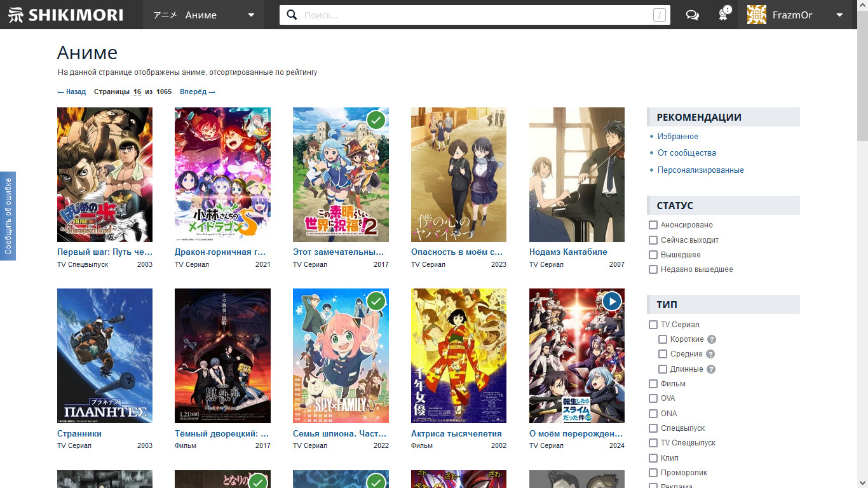Image resolution: width=868 pixels, height=488 pixels.
Task: Check the TV Сериал type filter
Action: [x=653, y=325]
